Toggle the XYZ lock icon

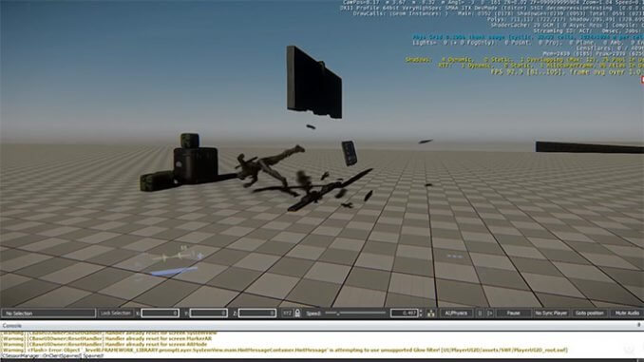[297, 314]
